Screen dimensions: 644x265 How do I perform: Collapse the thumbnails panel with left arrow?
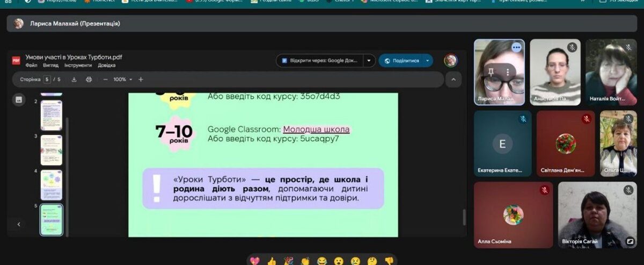pos(19,224)
